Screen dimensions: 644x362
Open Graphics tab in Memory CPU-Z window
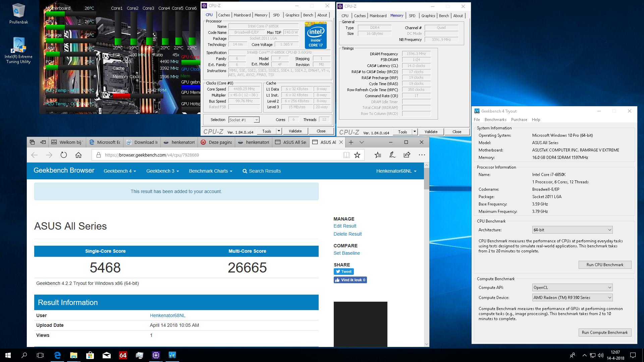pos(428,16)
